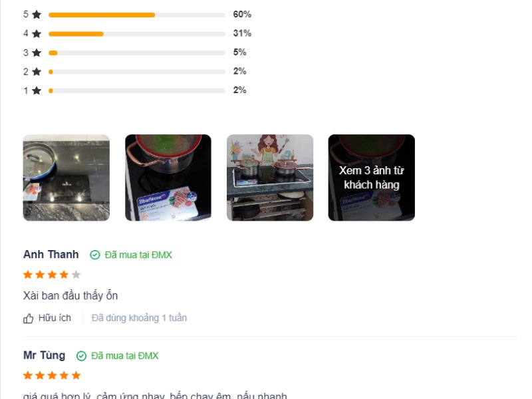Click the green verified check beside Mr Tùng
This screenshot has width=532, height=399.
pos(81,356)
